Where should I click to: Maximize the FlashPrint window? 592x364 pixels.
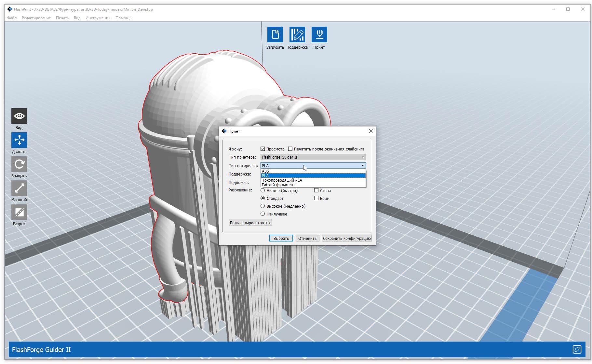coord(568,9)
